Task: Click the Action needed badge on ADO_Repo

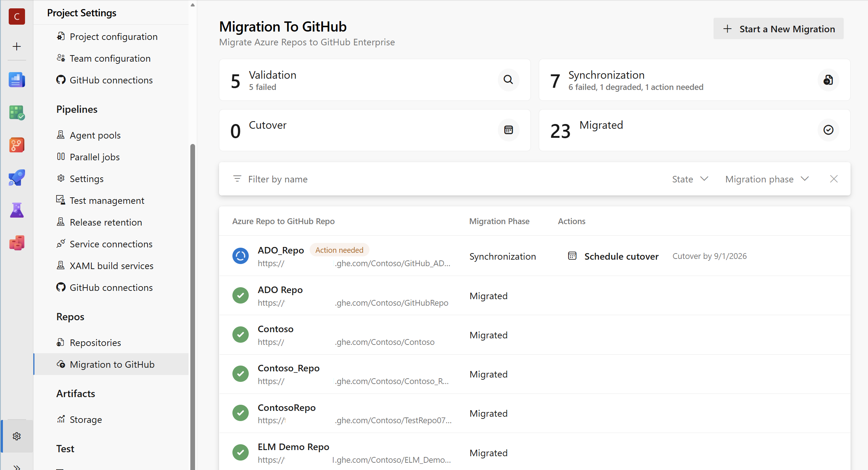Action: (339, 250)
